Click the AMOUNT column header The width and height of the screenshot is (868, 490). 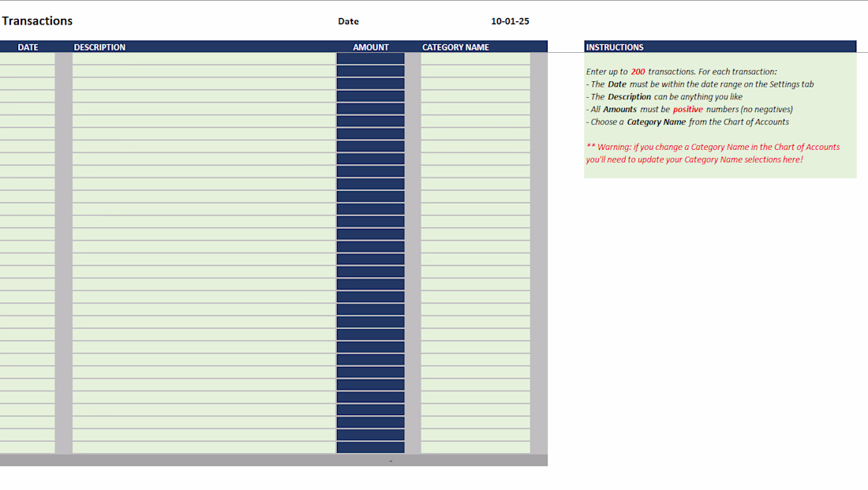pos(371,47)
